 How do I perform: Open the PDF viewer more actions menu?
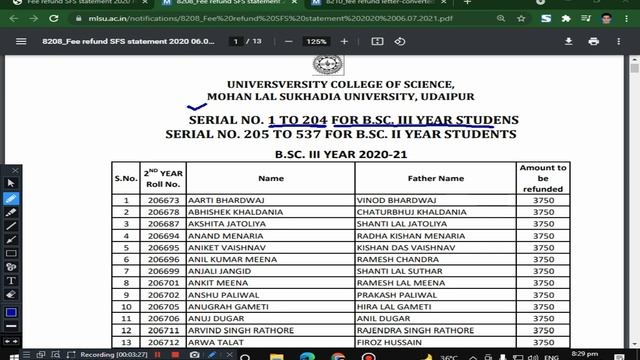click(x=619, y=42)
